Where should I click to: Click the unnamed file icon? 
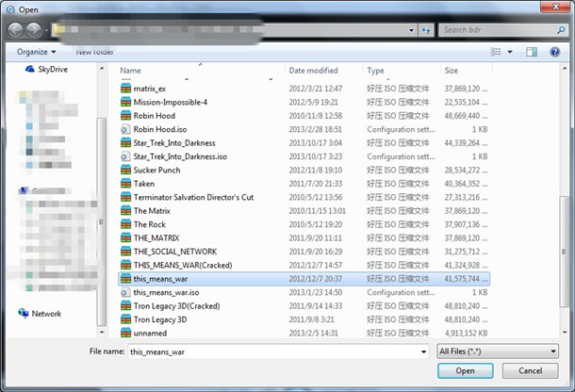(125, 333)
